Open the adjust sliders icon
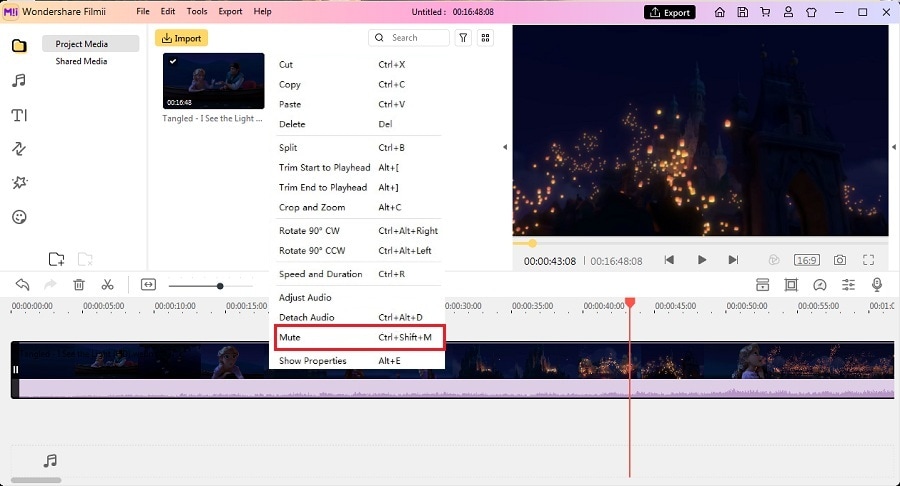The width and height of the screenshot is (900, 486). coord(848,285)
